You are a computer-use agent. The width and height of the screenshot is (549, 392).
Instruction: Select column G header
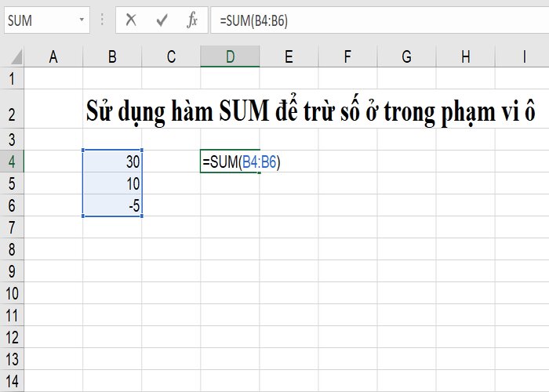[406, 56]
